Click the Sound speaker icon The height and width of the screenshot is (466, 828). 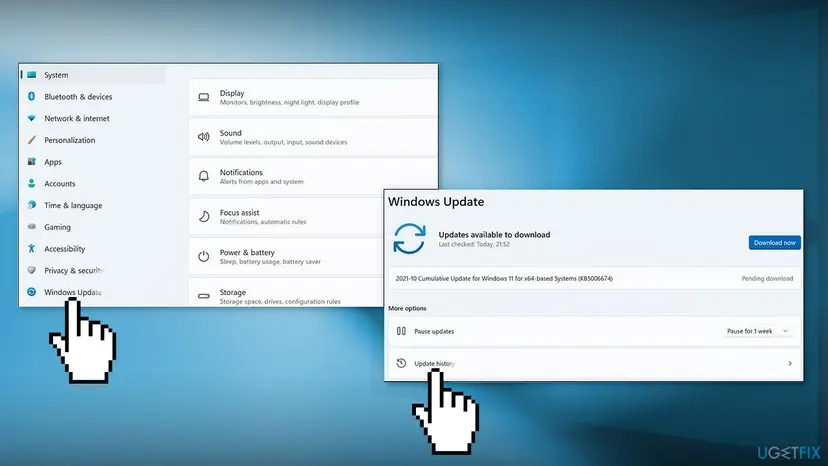pos(204,137)
